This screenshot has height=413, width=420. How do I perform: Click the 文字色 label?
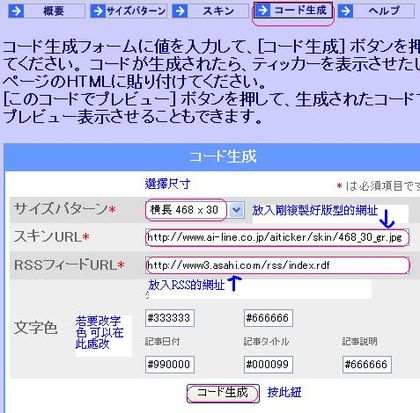[35, 328]
